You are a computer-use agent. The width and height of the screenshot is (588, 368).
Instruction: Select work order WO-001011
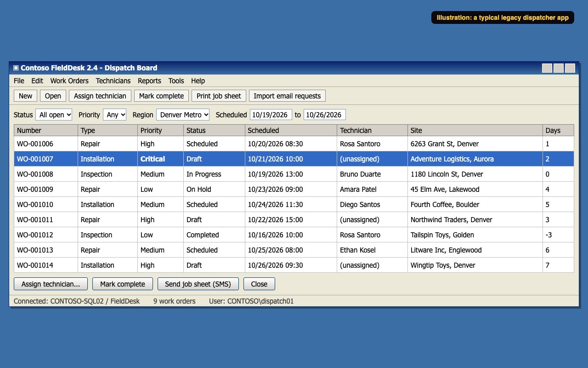point(294,219)
